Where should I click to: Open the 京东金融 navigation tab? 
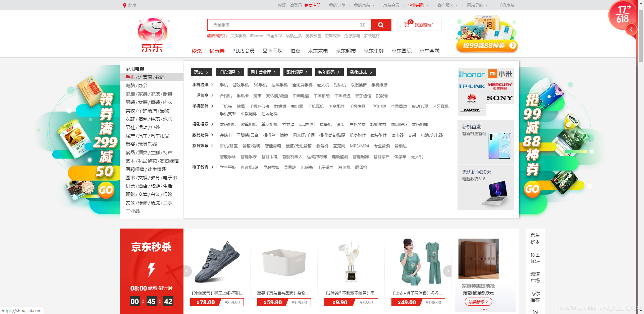tap(429, 51)
